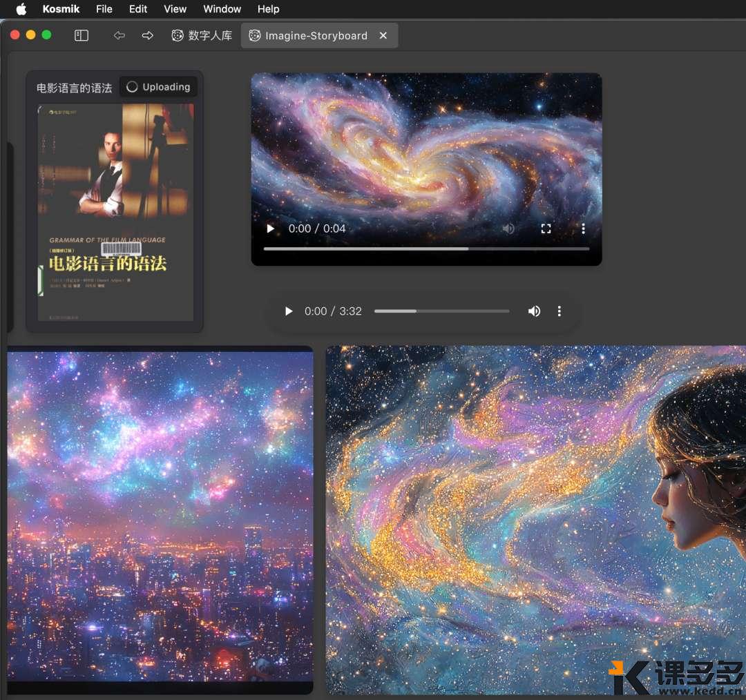Image resolution: width=746 pixels, height=700 pixels.
Task: Open the Edit menu
Action: coord(138,9)
